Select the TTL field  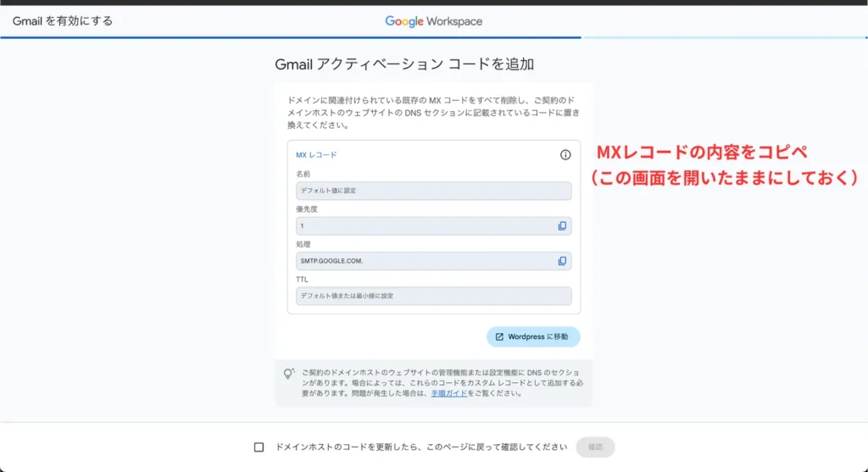[432, 296]
